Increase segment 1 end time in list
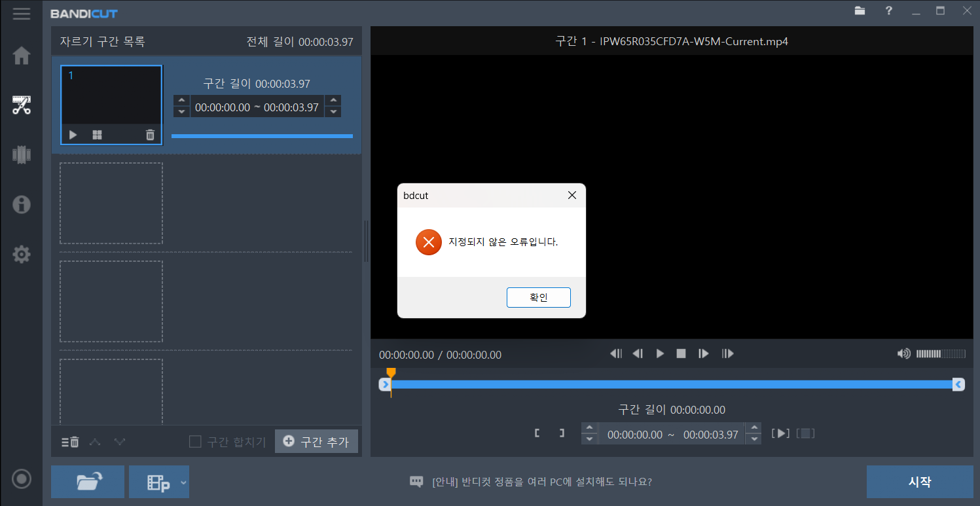980x506 pixels. point(333,101)
